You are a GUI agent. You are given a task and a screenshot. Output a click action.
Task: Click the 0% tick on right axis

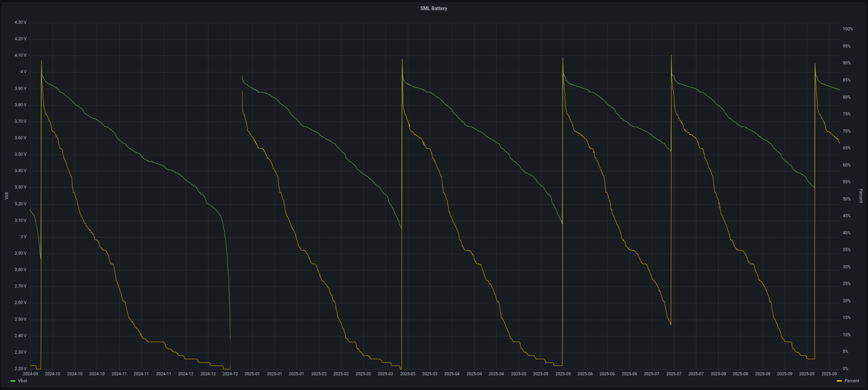[845, 369]
